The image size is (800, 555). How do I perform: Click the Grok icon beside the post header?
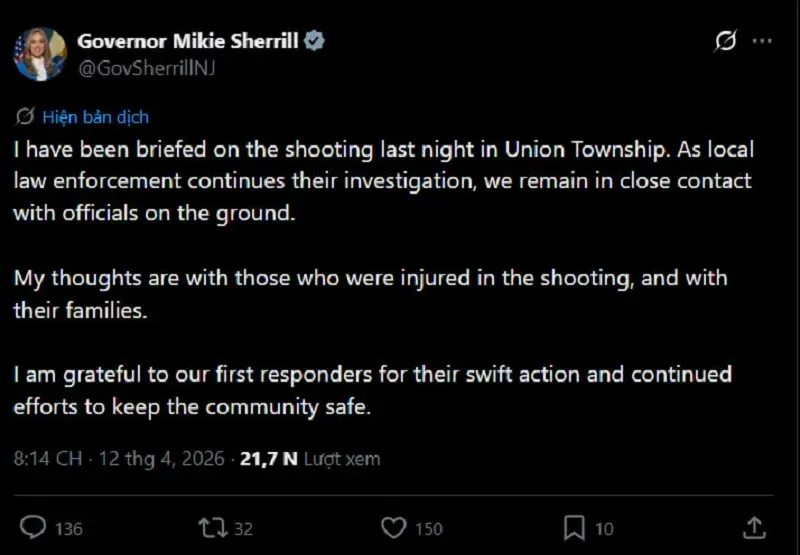coord(725,42)
